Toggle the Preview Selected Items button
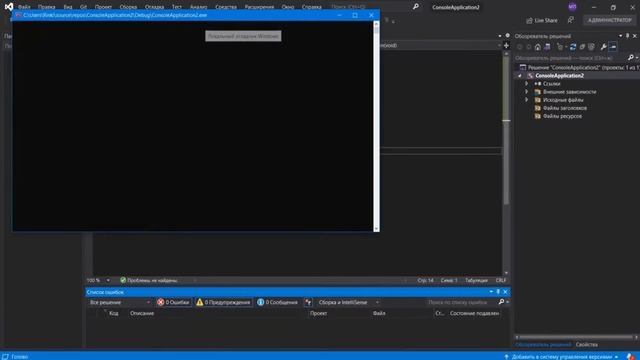This screenshot has height=360, width=640. click(x=613, y=47)
